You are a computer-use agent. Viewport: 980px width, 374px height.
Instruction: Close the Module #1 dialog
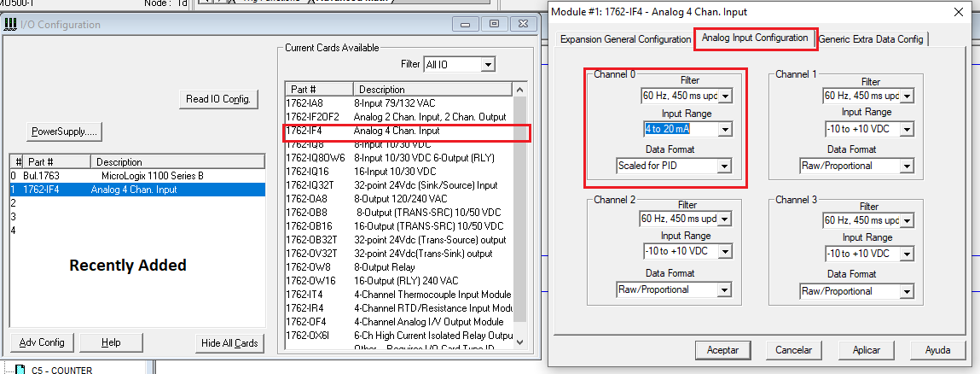(958, 12)
